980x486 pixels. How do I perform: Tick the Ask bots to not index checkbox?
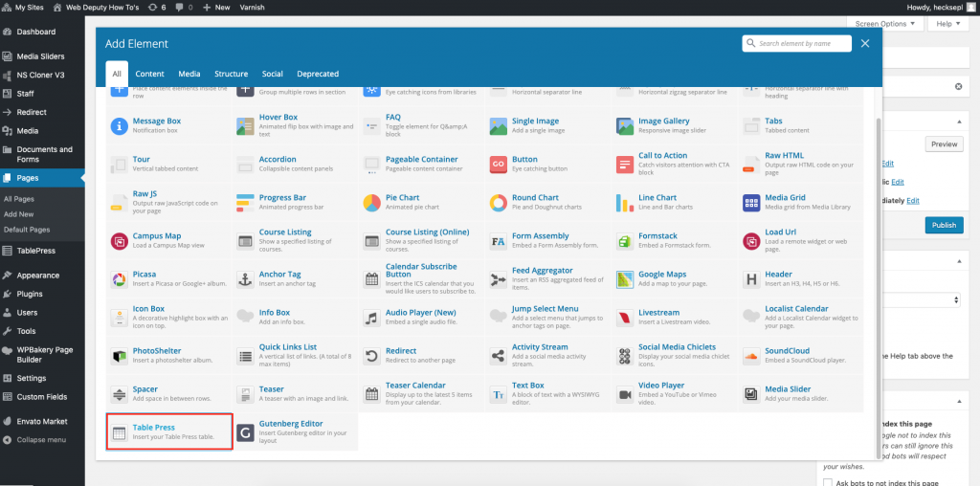[x=828, y=482]
